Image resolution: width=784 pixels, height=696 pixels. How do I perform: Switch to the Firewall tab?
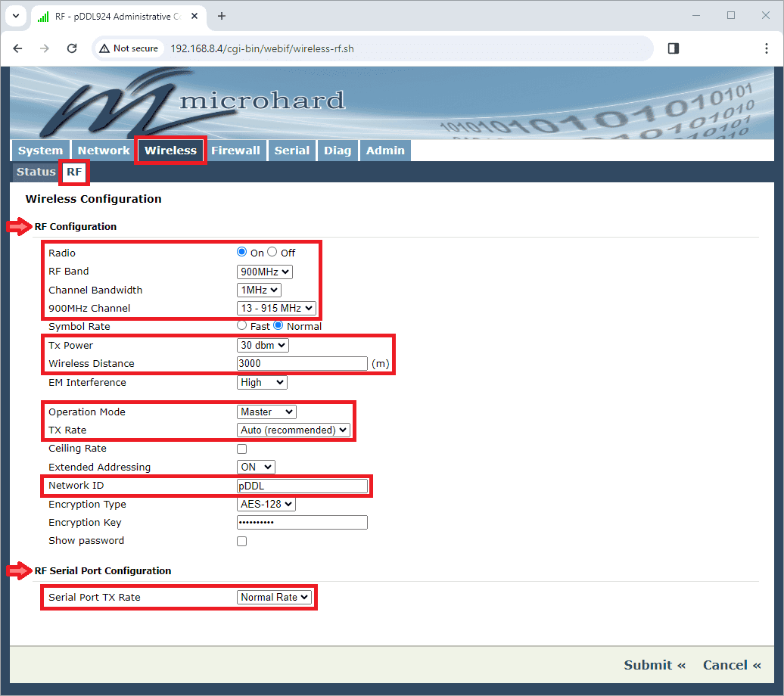coord(235,150)
